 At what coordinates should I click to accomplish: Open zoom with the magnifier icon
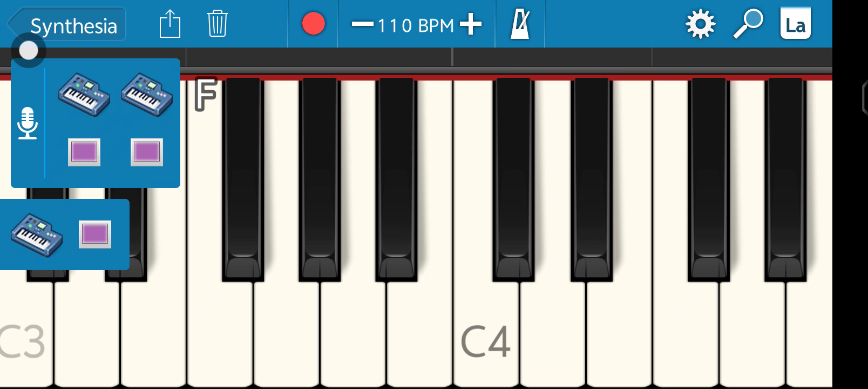coord(748,24)
